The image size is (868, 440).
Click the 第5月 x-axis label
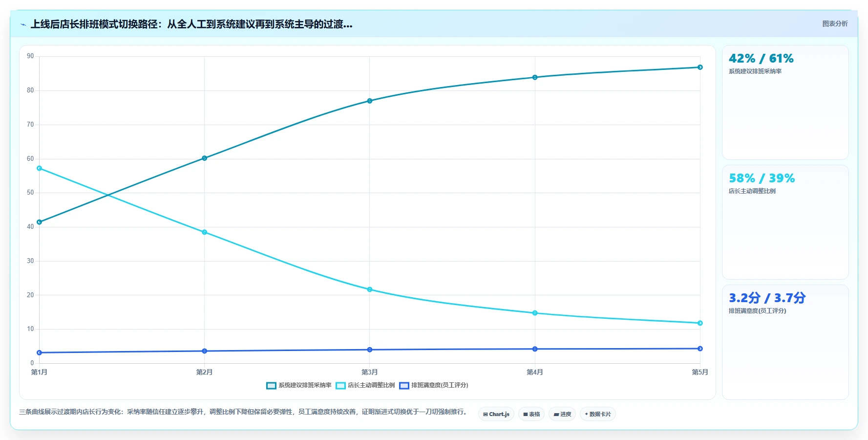pos(699,373)
